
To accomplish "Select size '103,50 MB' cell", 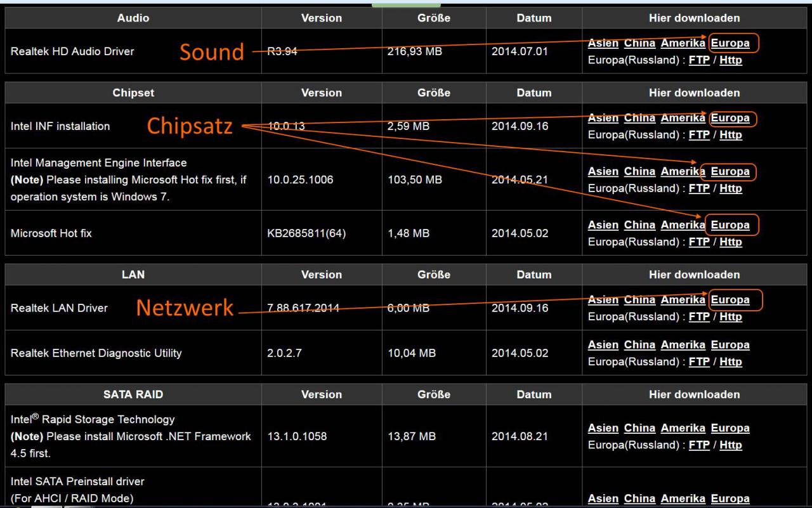I will [x=434, y=179].
